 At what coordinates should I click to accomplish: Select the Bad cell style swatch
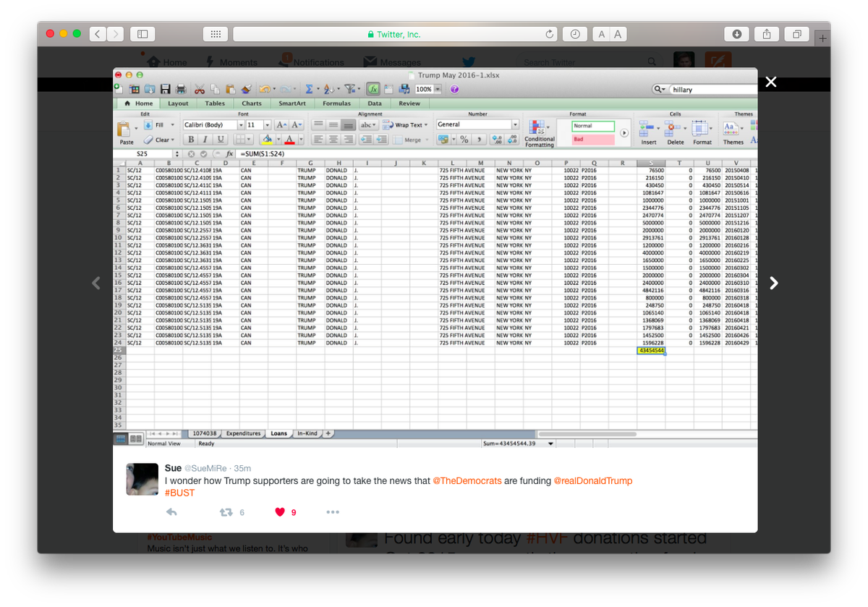[x=593, y=139]
